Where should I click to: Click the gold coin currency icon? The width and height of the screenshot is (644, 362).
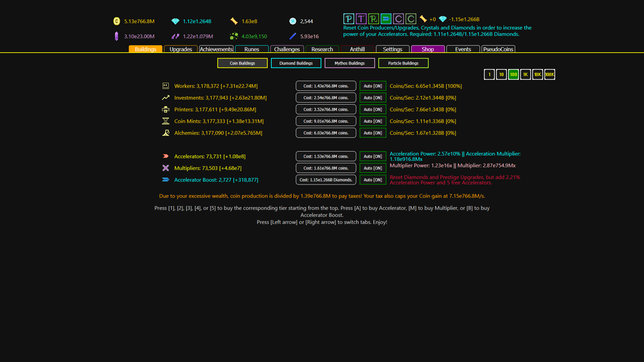pyautogui.click(x=116, y=21)
